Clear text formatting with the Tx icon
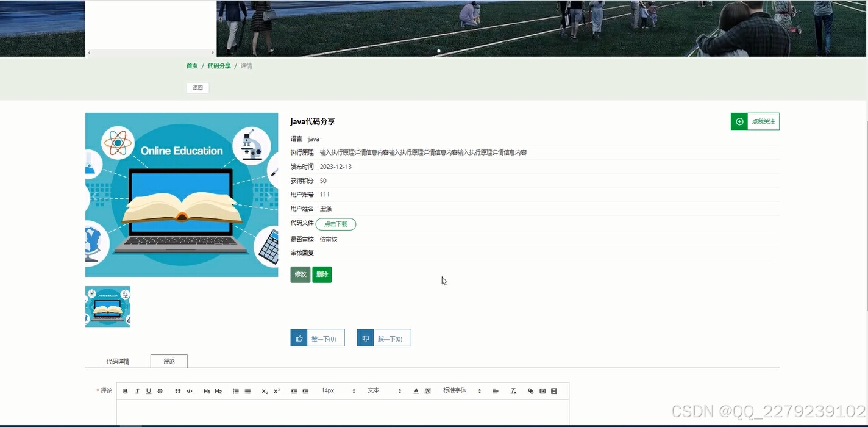The image size is (868, 427). tap(513, 390)
